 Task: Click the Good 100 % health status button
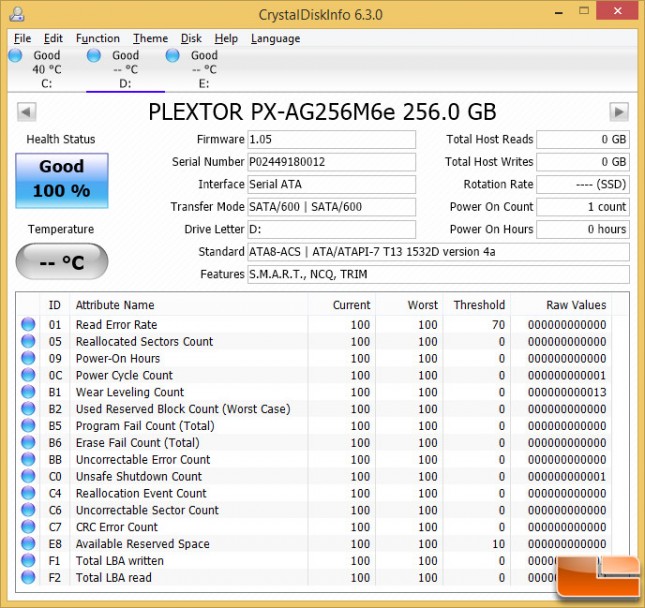pos(62,180)
